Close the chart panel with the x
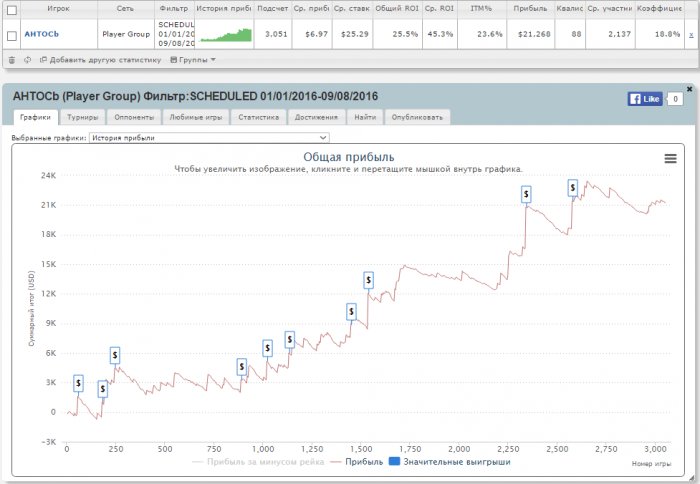 click(689, 89)
